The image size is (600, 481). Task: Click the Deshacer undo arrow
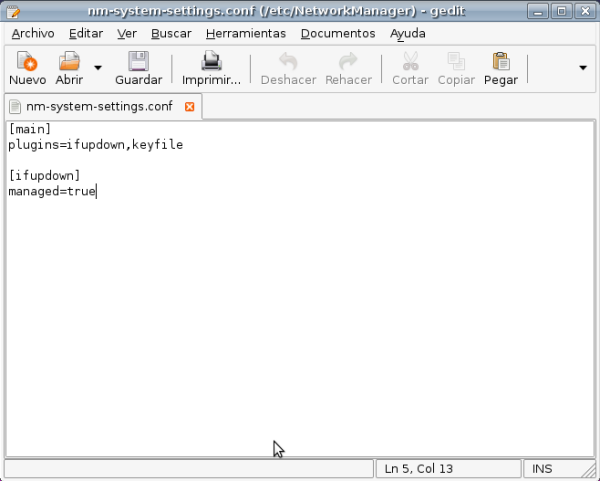pos(288,62)
